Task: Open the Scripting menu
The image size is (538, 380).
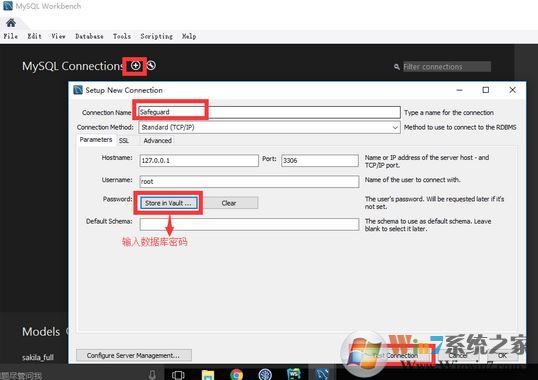Action: pos(156,36)
